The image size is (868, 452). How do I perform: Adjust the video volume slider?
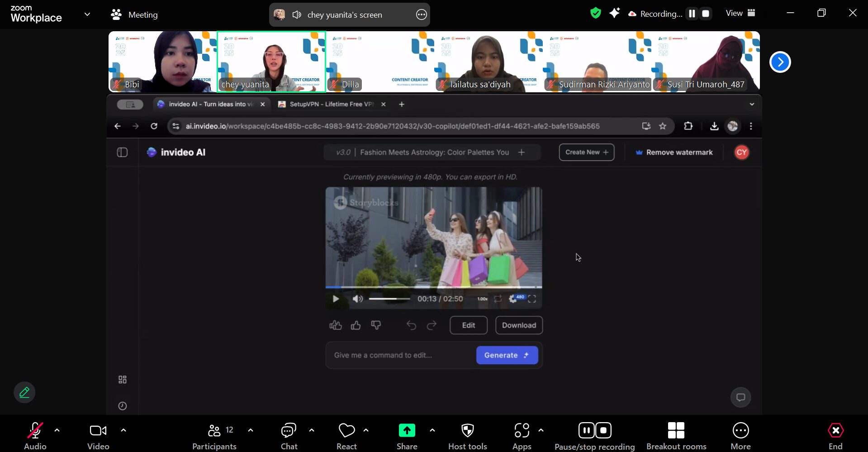pos(389,299)
